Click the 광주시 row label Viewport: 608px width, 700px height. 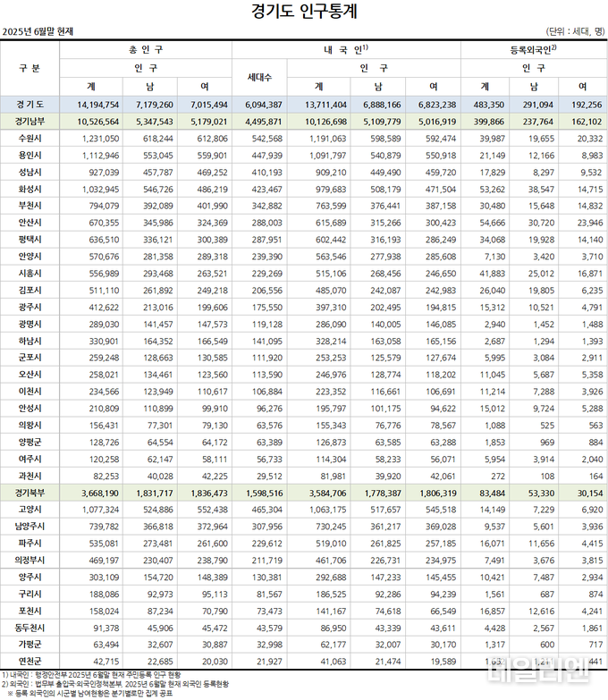(30, 308)
